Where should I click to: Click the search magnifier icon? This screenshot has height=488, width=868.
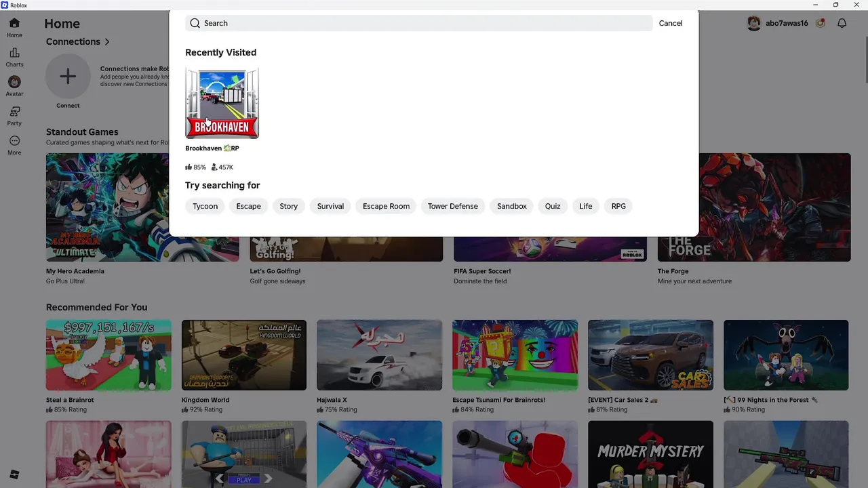(195, 23)
